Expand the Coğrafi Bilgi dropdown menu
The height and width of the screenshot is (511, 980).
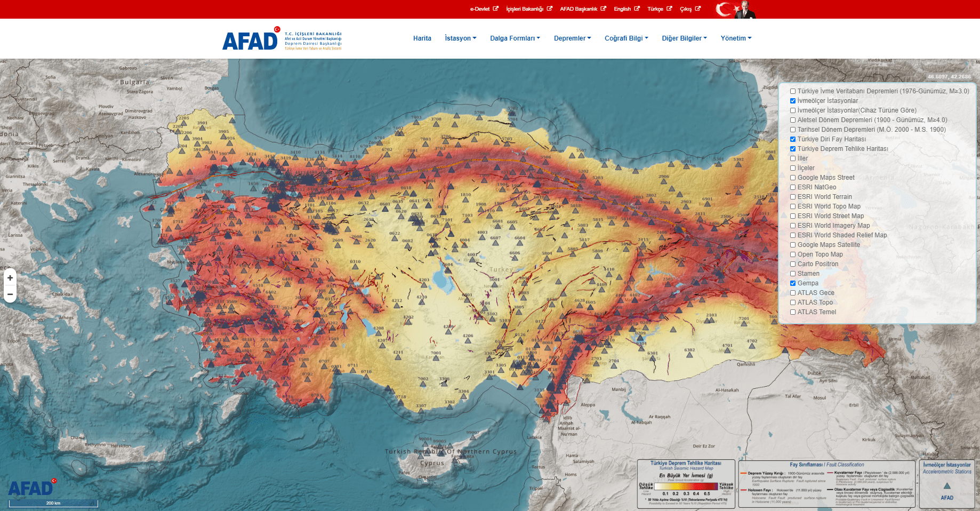pyautogui.click(x=626, y=38)
